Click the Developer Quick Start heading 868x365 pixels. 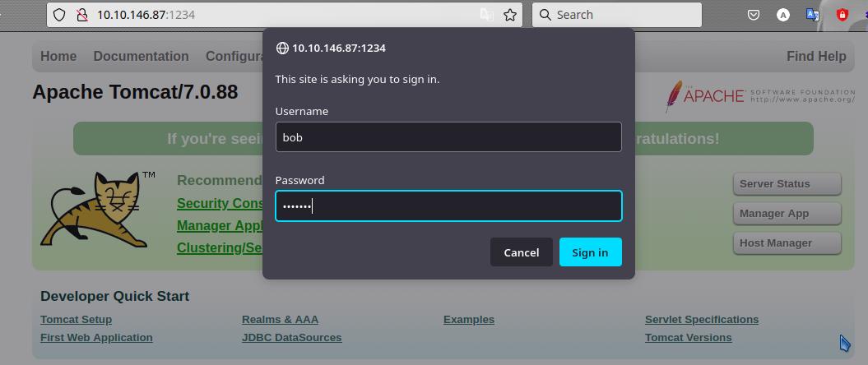point(114,297)
